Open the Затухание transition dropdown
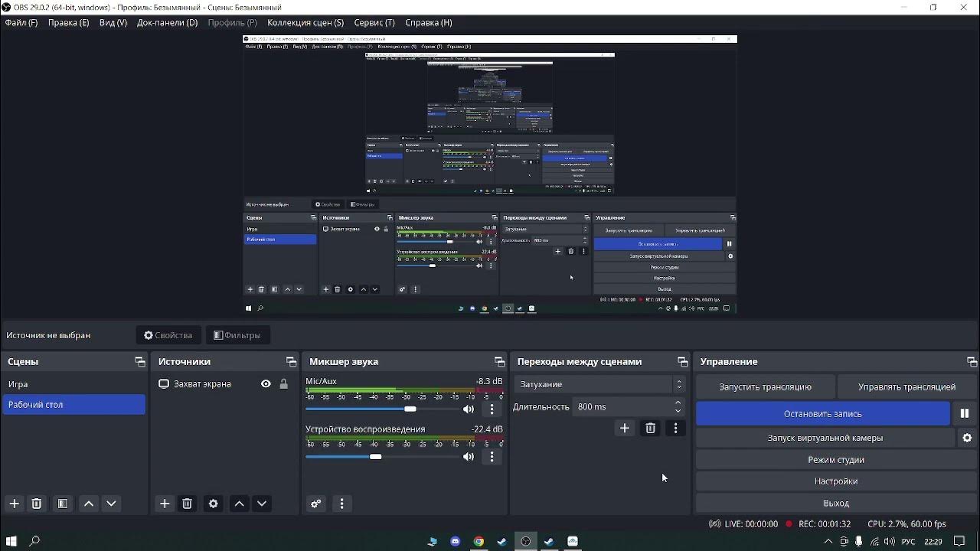Screen dimensions: 980x551 click(x=600, y=384)
